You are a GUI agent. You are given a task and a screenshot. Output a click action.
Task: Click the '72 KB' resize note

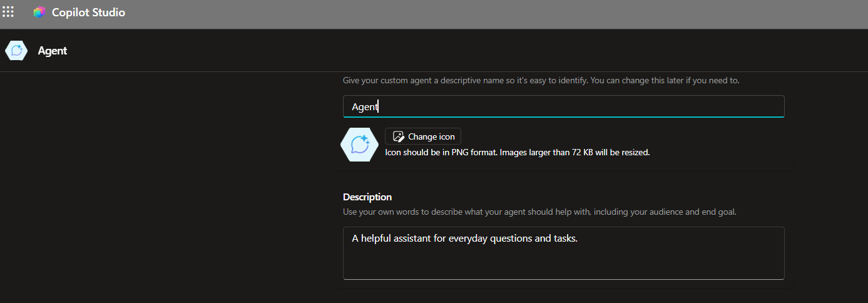(x=583, y=152)
